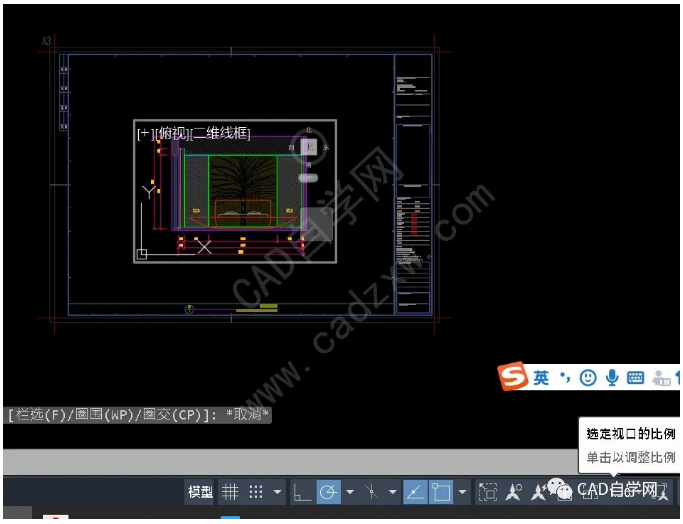Click 西 on the ViewCube compass

[291, 148]
